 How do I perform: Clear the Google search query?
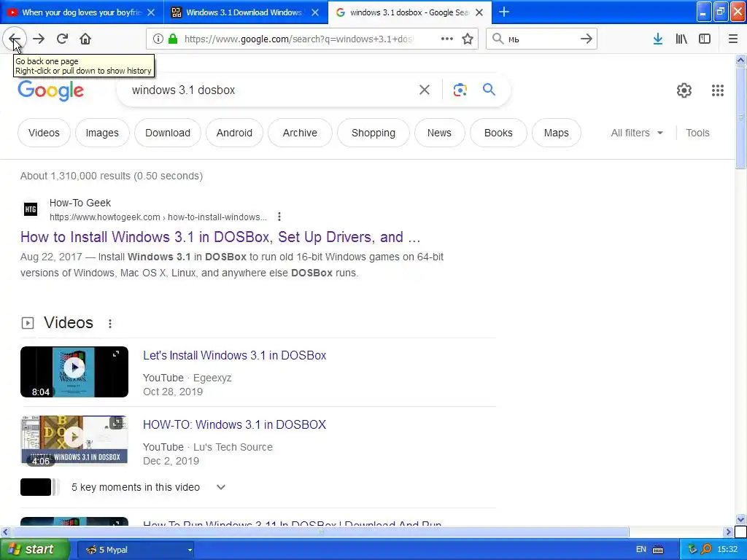tap(425, 90)
